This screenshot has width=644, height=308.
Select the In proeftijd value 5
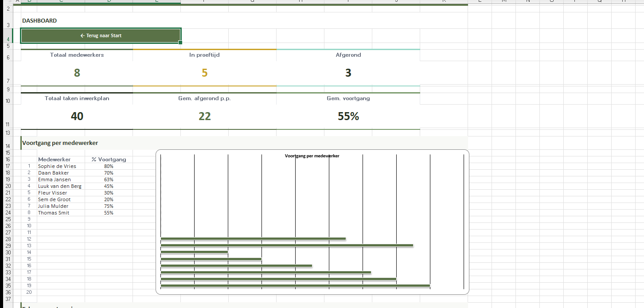pos(204,73)
